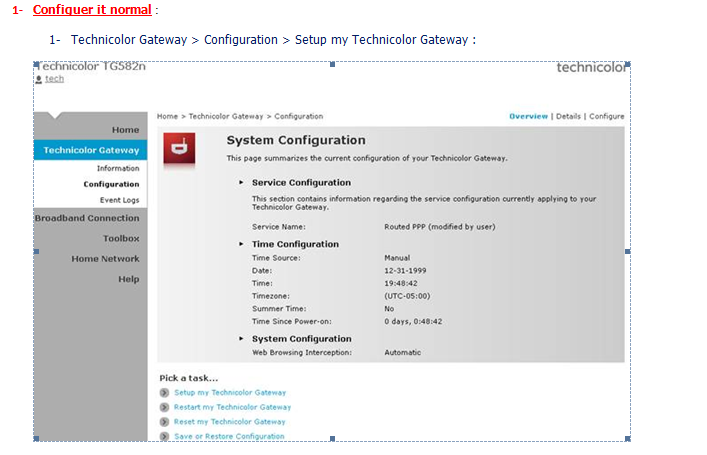Screen dimensions: 707x455
Task: Click the time value 19:48:42
Action: click(x=400, y=283)
